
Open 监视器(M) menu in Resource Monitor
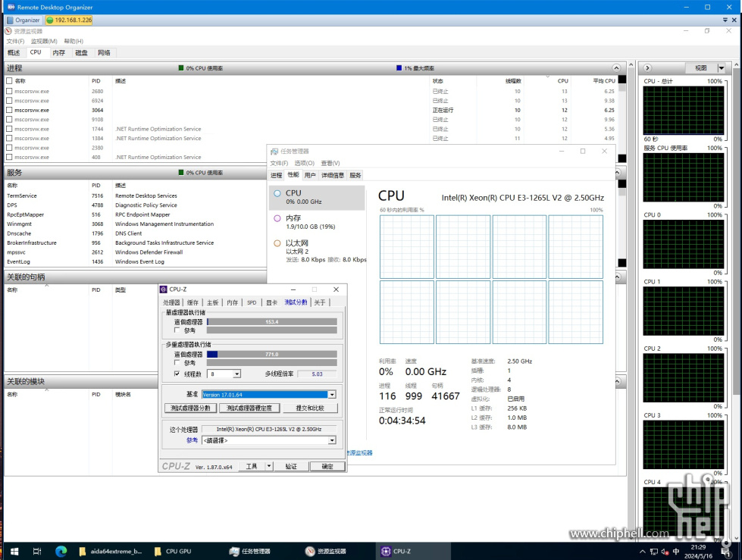[44, 41]
